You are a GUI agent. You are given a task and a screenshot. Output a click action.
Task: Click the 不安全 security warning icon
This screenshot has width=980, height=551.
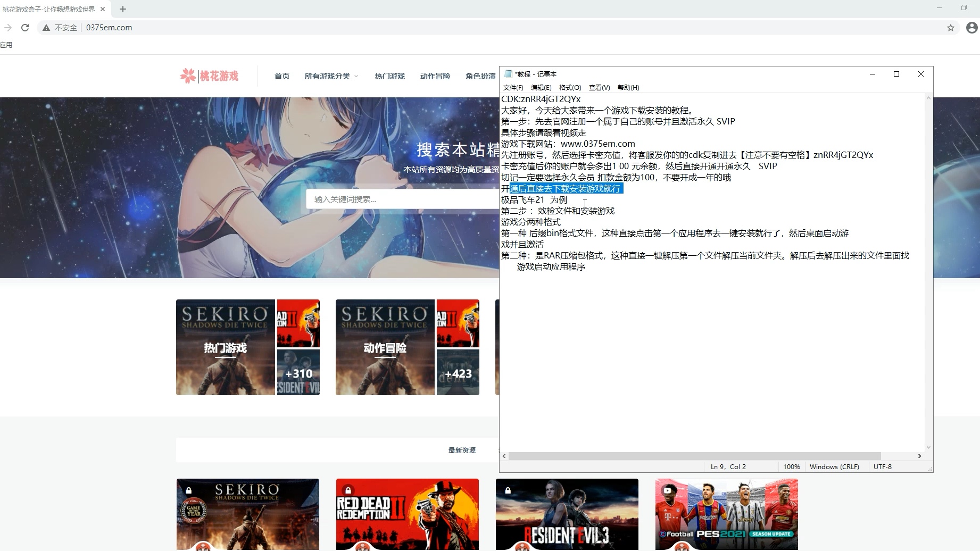[x=46, y=28]
